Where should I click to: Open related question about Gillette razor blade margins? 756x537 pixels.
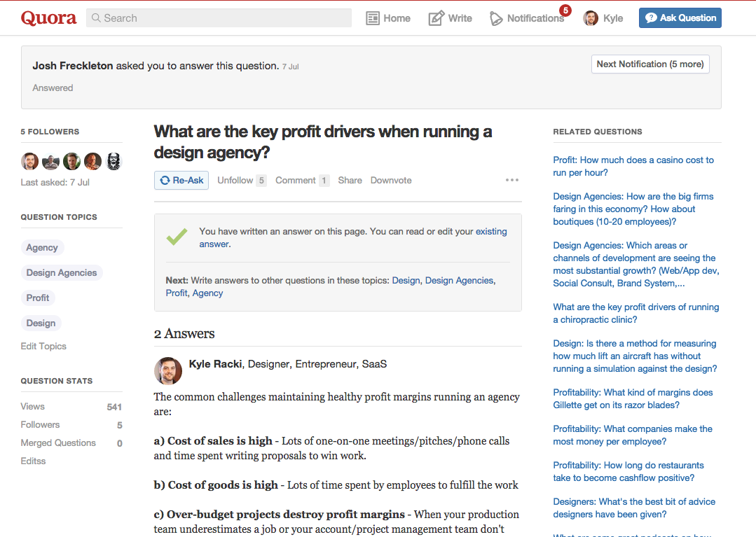(x=633, y=399)
